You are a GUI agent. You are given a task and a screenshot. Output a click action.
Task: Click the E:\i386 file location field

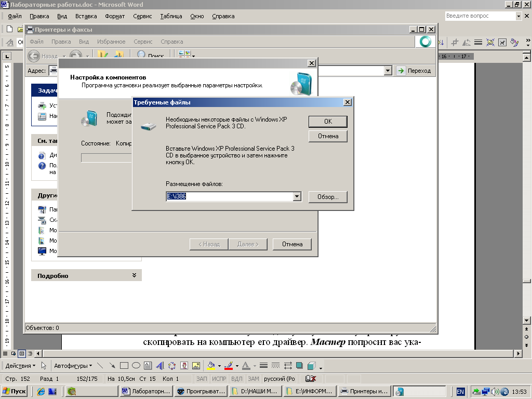(x=230, y=196)
